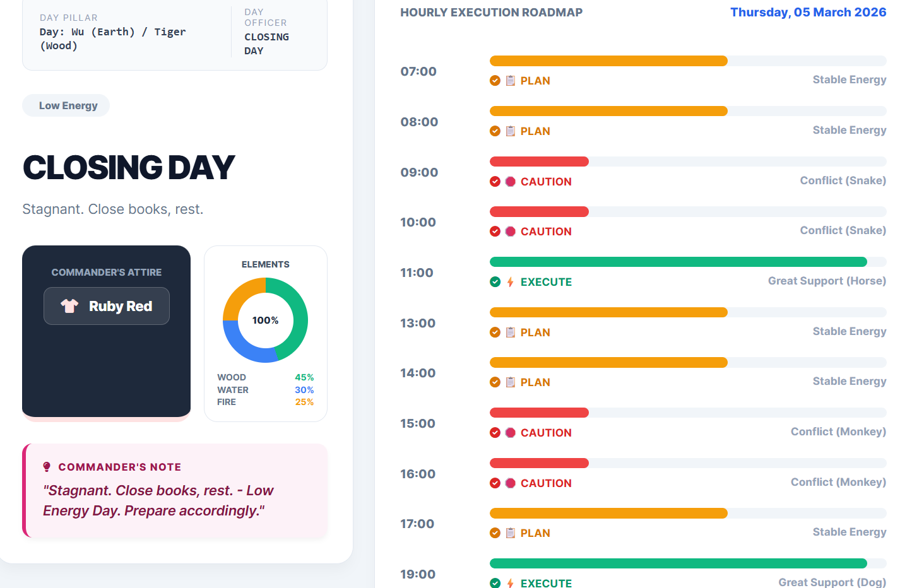Toggle the red check circle at 16:00
The image size is (912, 588).
(495, 483)
